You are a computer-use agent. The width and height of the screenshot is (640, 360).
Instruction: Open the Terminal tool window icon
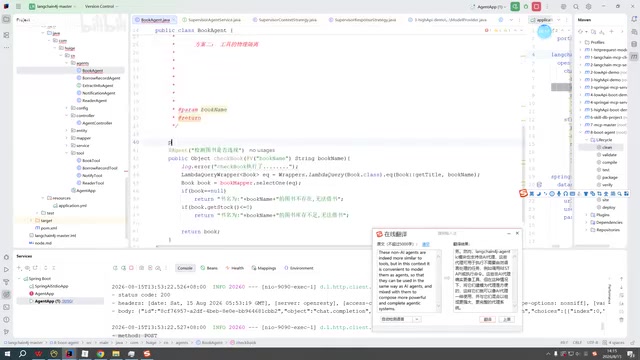[6, 307]
